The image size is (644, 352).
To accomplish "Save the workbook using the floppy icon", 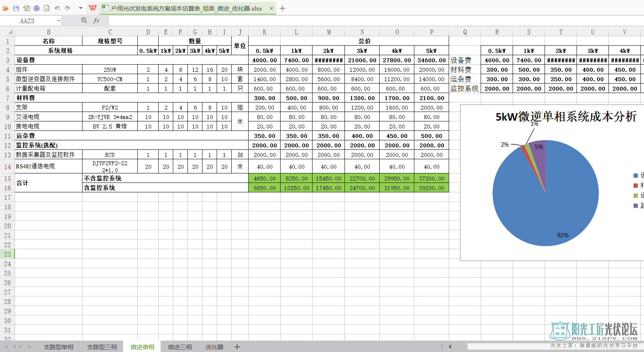I will coord(16,8).
